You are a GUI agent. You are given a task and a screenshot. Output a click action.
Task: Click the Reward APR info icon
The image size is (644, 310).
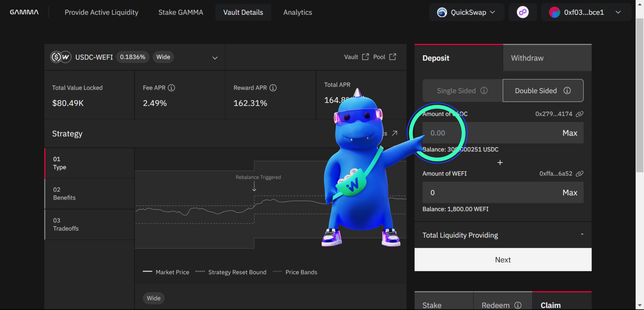pos(273,88)
